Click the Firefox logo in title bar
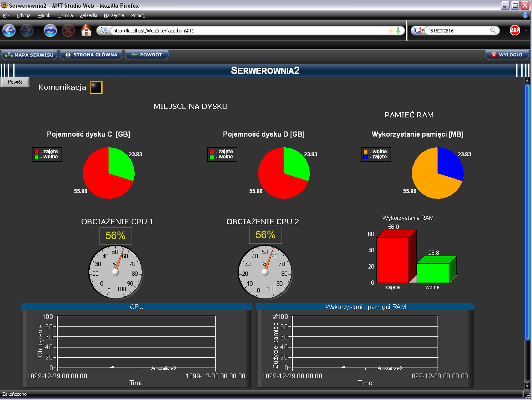The width and height of the screenshot is (532, 400). (5, 6)
